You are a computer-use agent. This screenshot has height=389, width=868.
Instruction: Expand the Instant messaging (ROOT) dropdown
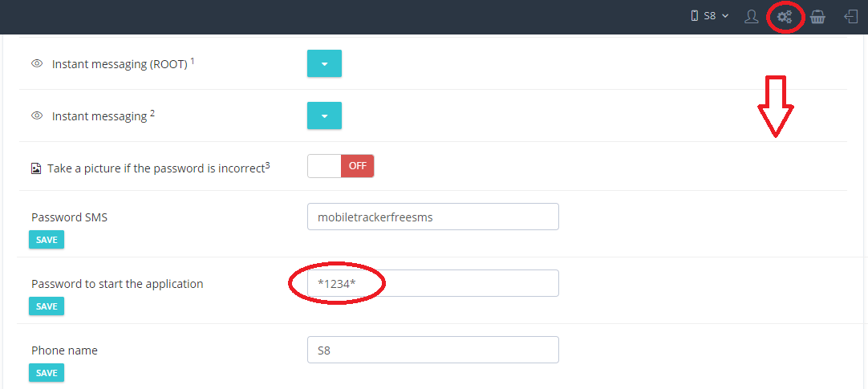[324, 63]
